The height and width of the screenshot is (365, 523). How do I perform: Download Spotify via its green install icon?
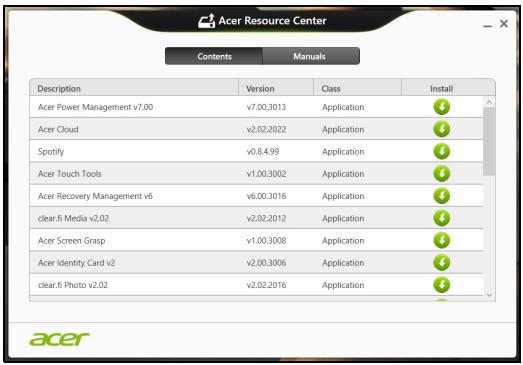pyautogui.click(x=442, y=151)
